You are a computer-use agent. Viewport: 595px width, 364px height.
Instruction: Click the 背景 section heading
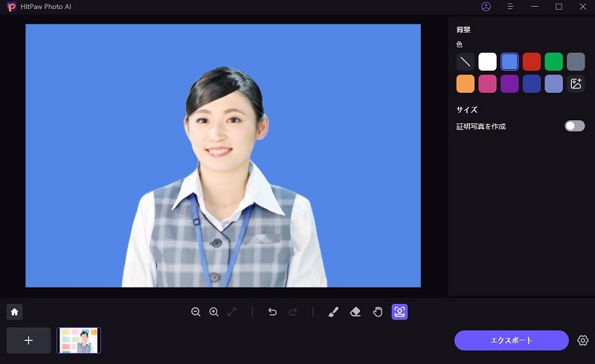point(463,30)
